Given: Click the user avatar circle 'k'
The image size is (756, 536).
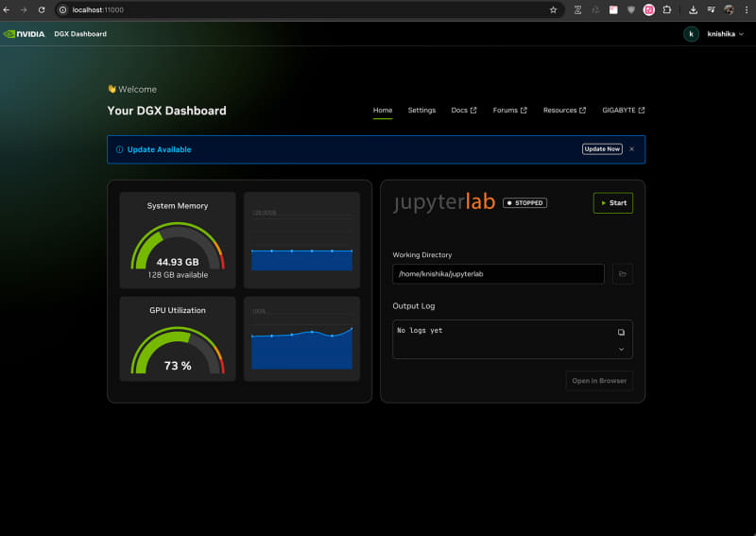Looking at the screenshot, I should tap(692, 34).
